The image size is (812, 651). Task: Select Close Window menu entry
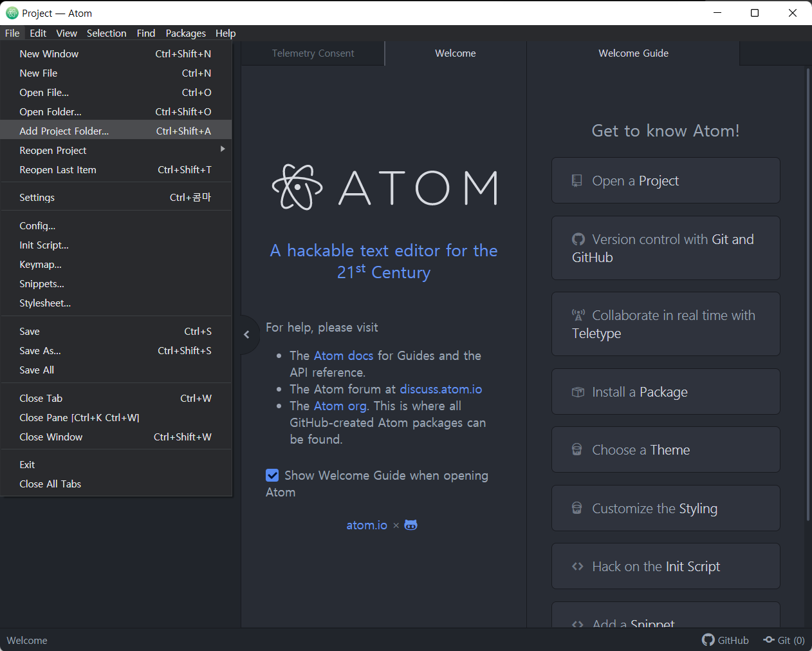(x=116, y=437)
